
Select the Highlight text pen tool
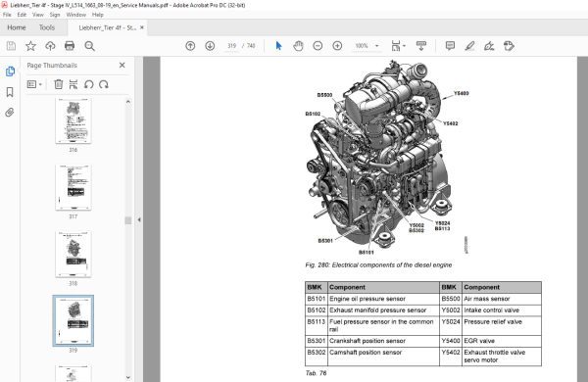(x=469, y=46)
